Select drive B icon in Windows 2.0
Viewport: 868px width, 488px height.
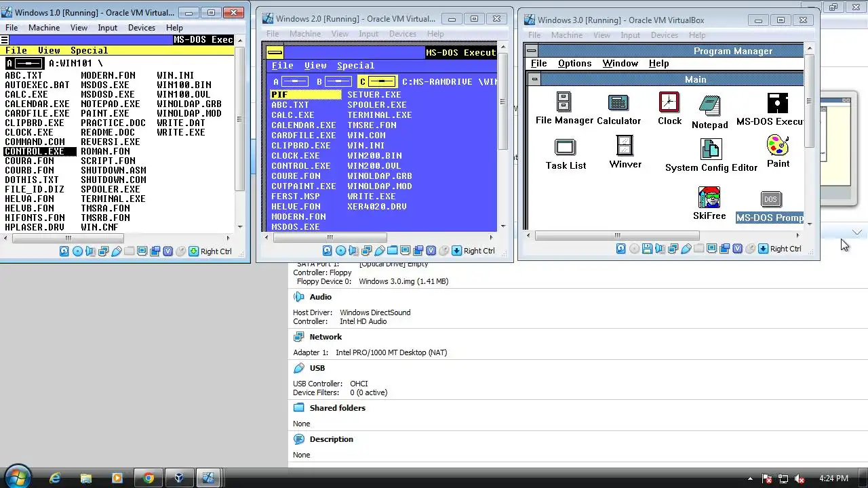point(333,81)
